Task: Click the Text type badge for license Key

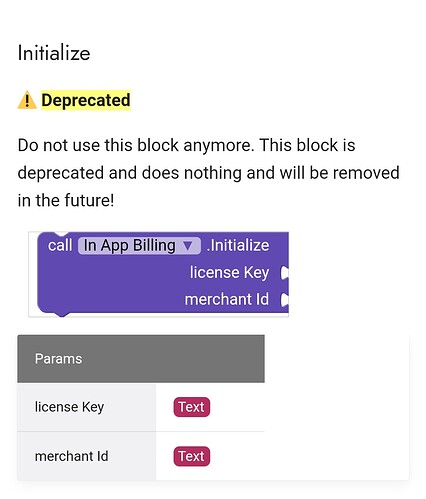Action: pos(192,407)
